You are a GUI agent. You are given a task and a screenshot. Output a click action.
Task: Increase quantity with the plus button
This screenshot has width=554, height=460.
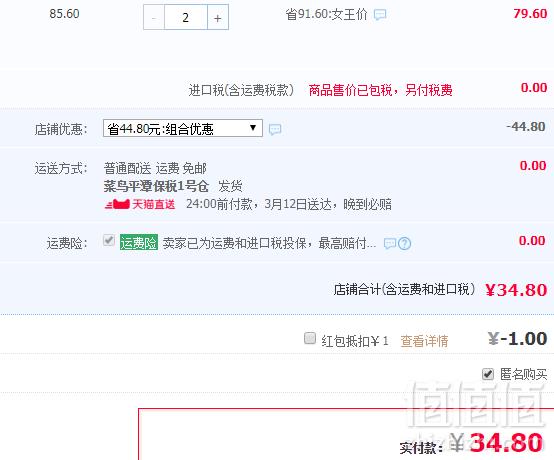tap(218, 17)
